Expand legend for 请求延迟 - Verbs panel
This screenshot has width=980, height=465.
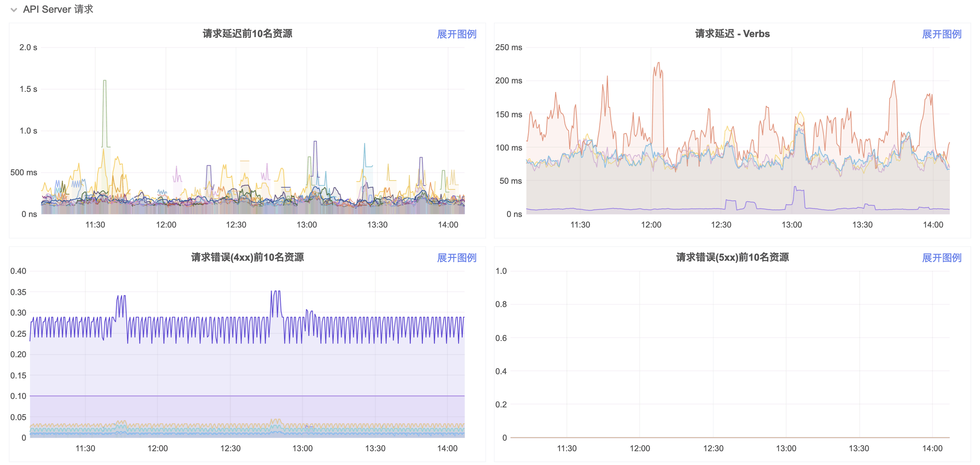(941, 34)
